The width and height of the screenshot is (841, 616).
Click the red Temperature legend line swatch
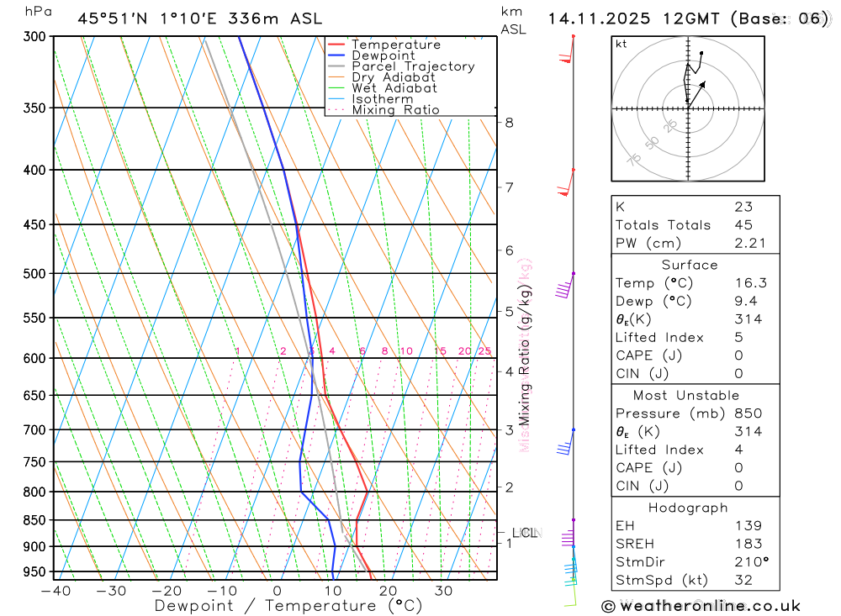pos(336,45)
